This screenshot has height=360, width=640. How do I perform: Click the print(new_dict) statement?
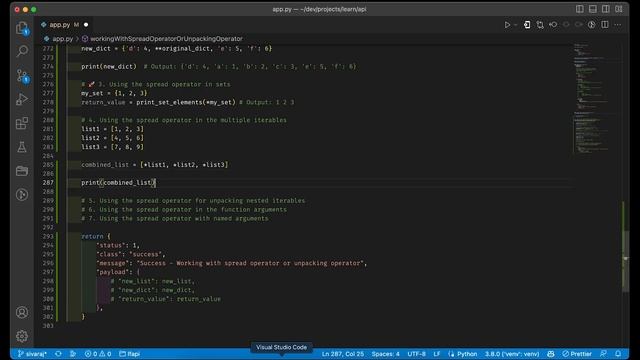[109, 67]
